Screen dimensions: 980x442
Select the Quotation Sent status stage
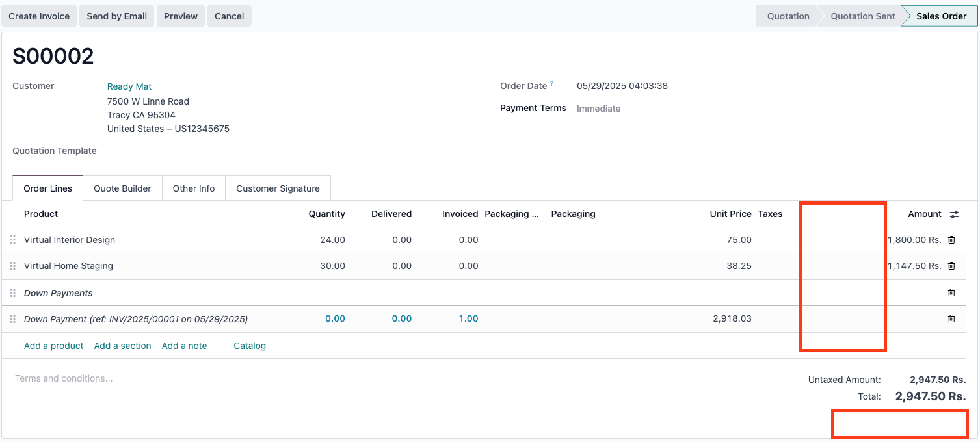(x=863, y=16)
